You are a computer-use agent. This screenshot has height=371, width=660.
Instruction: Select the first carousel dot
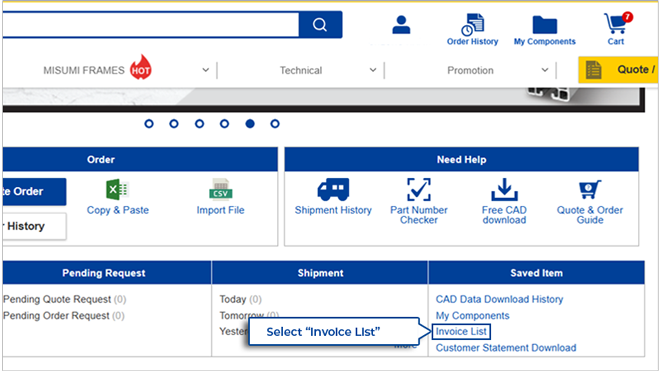(149, 124)
